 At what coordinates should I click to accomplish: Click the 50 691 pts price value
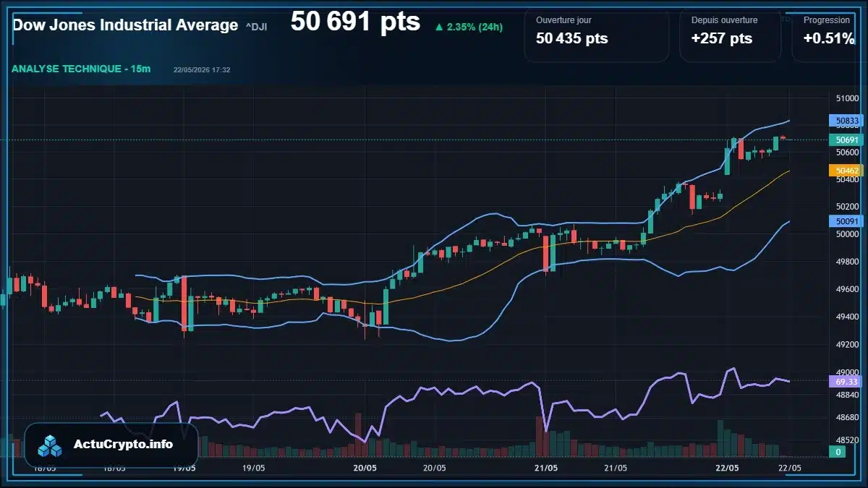click(x=355, y=22)
